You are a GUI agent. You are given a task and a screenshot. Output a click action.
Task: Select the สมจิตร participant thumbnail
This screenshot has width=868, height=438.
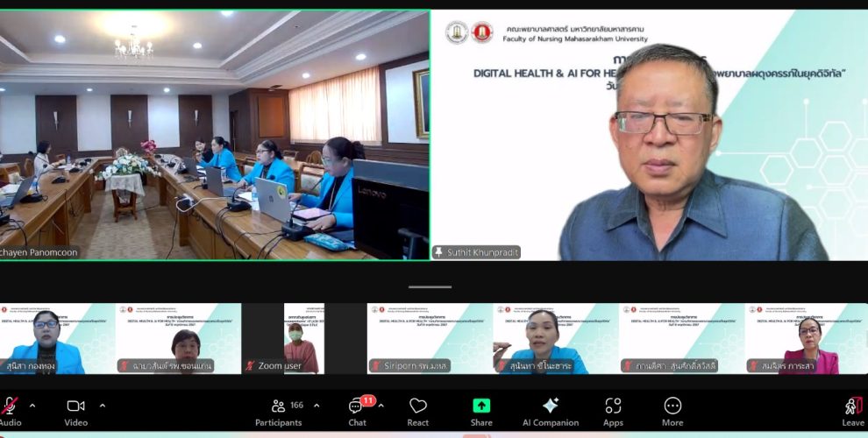[807, 338]
